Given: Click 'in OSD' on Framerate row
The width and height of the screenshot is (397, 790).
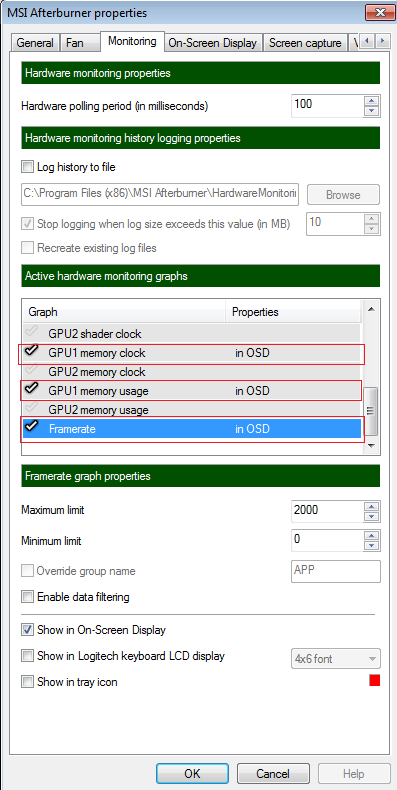Looking at the screenshot, I should point(252,429).
